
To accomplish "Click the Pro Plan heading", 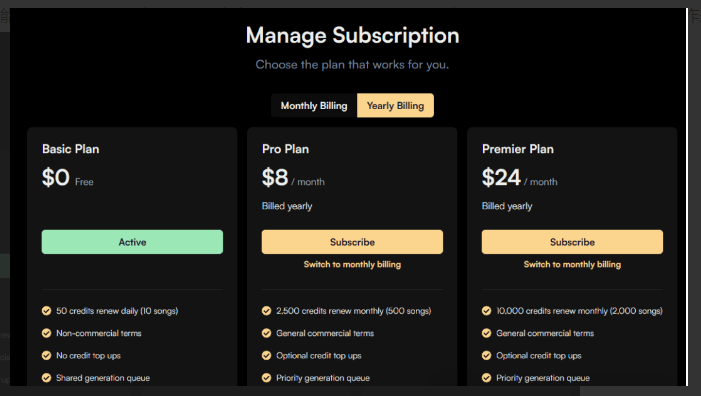I will (285, 149).
